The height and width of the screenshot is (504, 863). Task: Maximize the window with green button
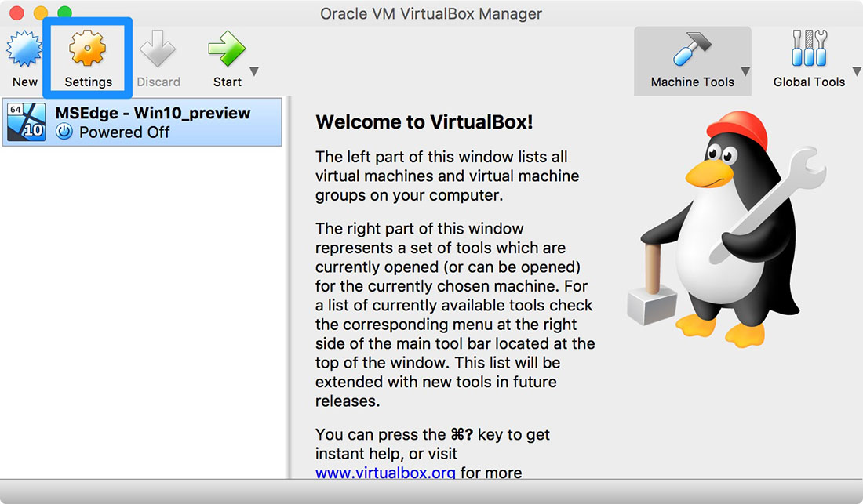[x=65, y=13]
